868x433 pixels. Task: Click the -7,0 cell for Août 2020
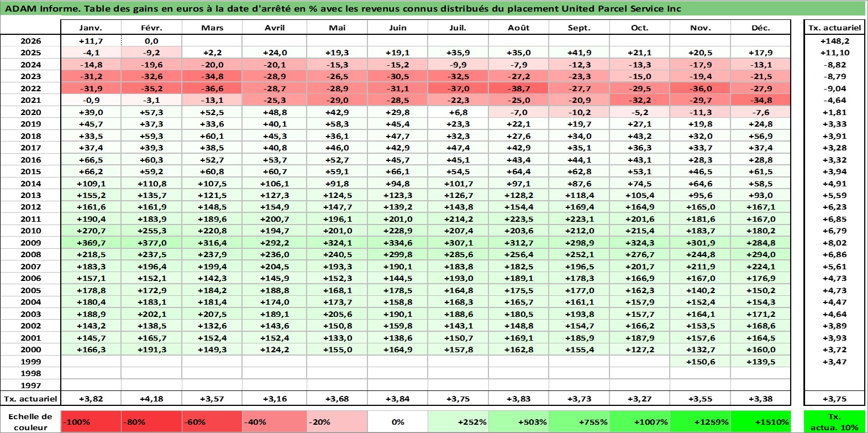[x=518, y=112]
